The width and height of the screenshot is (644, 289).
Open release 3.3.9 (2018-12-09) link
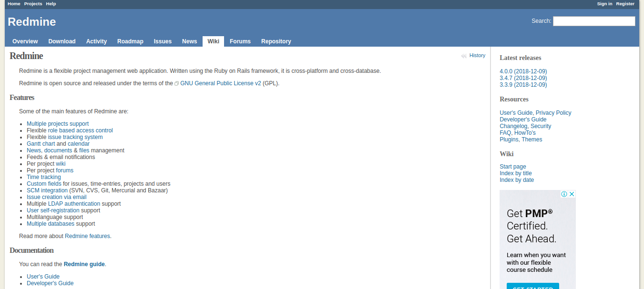[x=523, y=85]
